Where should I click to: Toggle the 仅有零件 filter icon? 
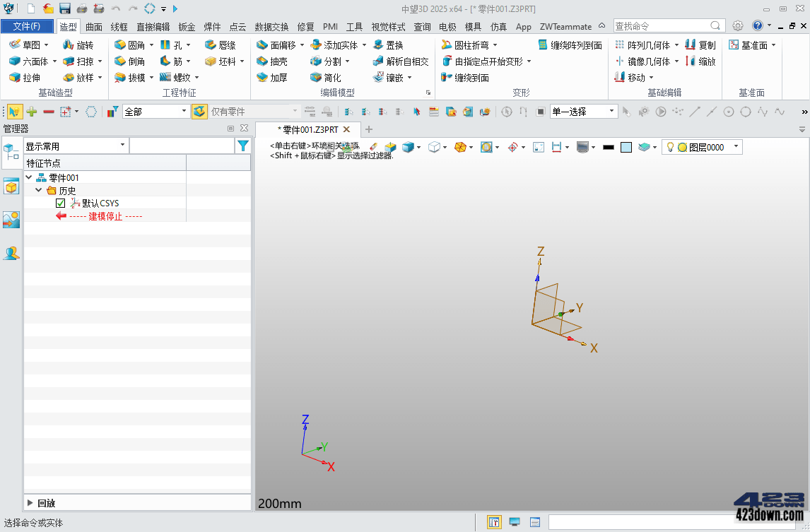tap(199, 111)
